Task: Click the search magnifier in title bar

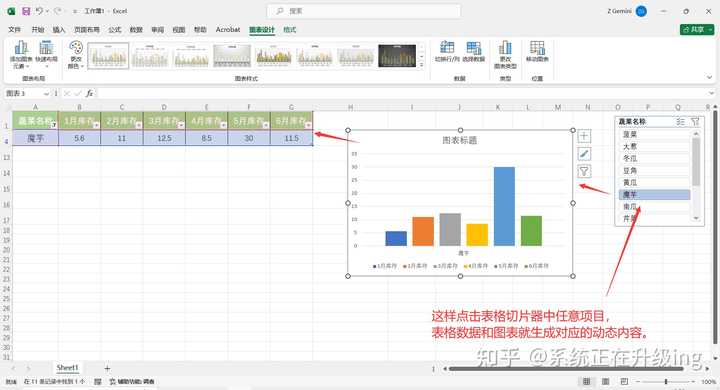Action: [280, 11]
